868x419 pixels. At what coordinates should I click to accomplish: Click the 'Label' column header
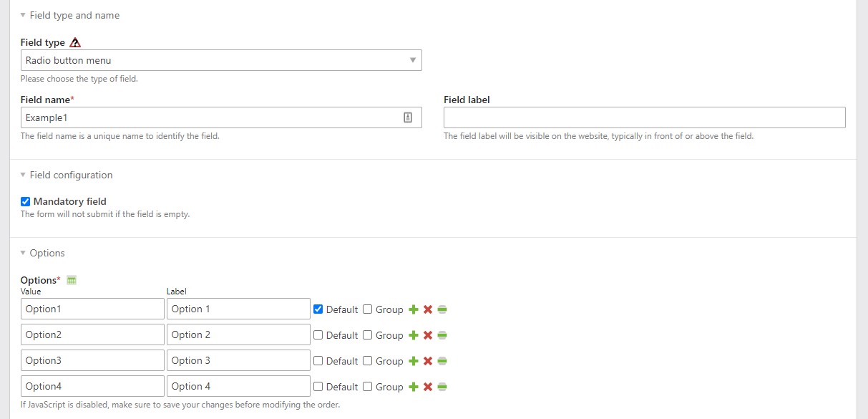point(176,292)
